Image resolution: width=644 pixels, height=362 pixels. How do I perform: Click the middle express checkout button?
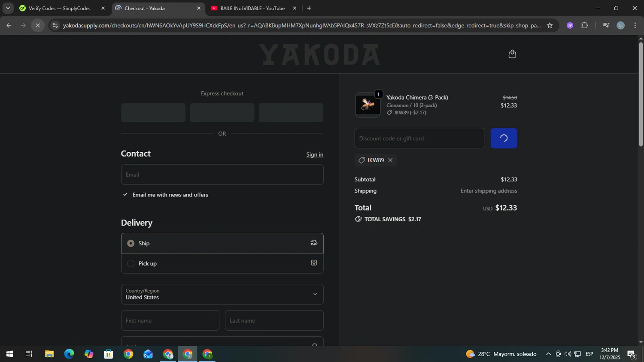(222, 112)
